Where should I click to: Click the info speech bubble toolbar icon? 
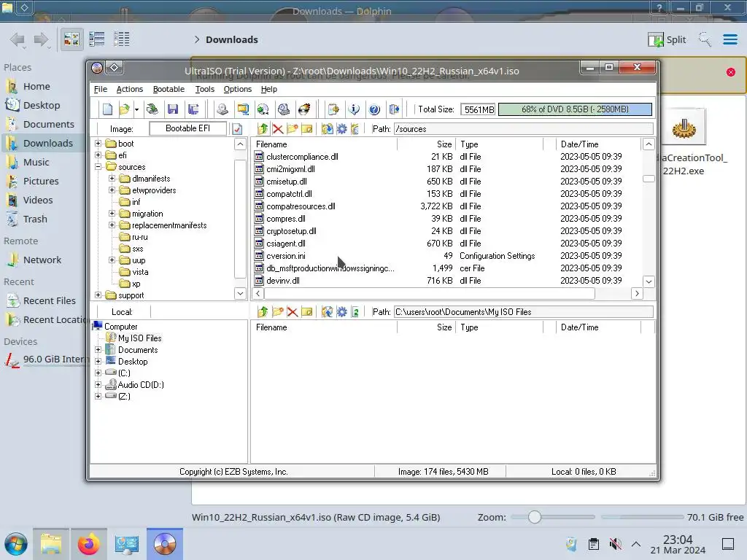coord(354,109)
